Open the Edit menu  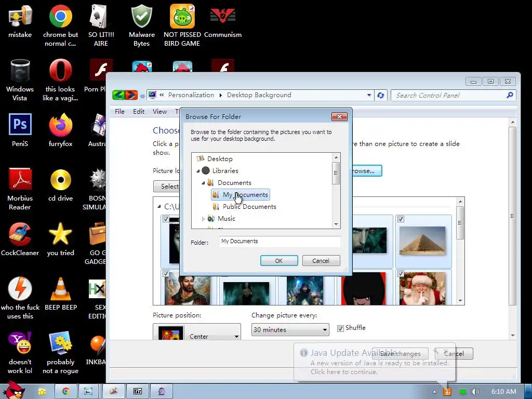[138, 112]
